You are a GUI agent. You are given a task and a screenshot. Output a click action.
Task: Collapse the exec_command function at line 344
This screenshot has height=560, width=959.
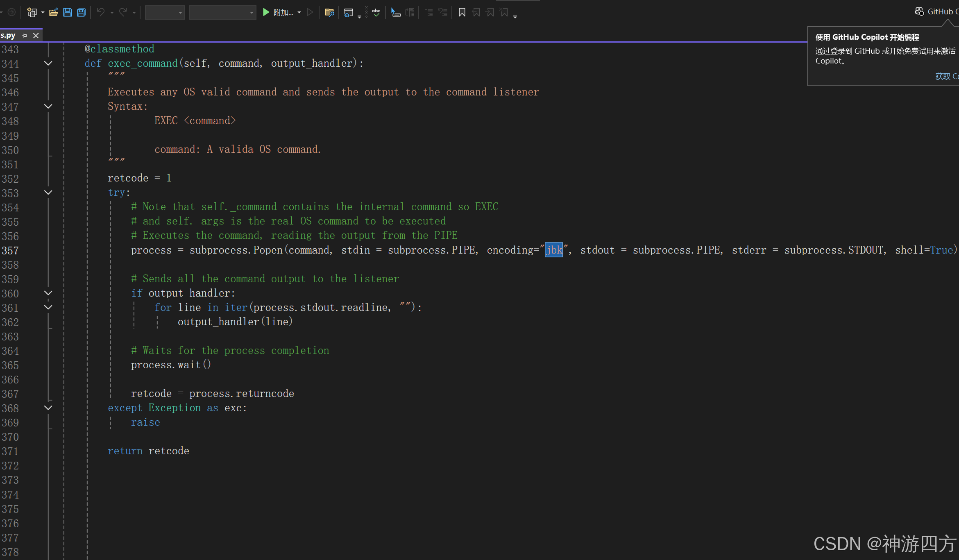coord(48,63)
